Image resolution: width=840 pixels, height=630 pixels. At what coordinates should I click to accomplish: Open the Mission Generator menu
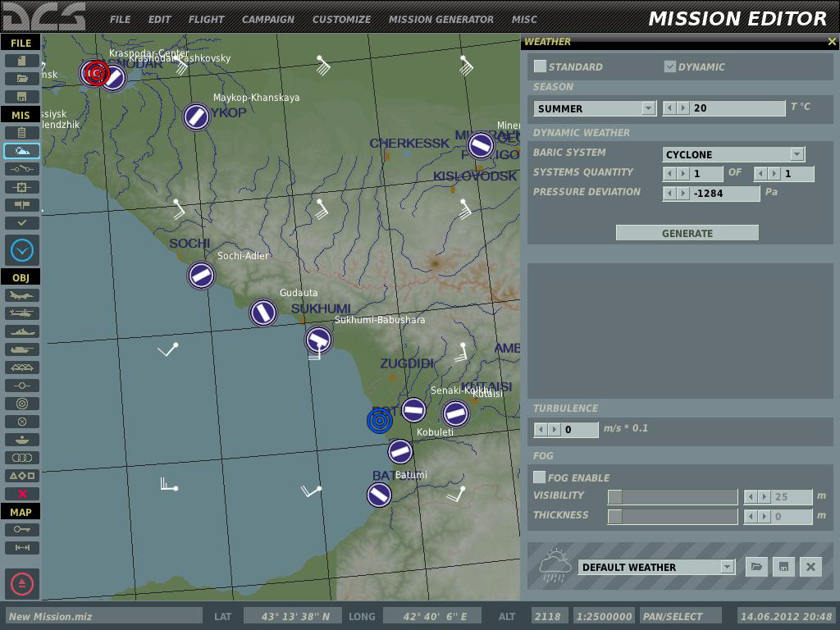pyautogui.click(x=441, y=20)
